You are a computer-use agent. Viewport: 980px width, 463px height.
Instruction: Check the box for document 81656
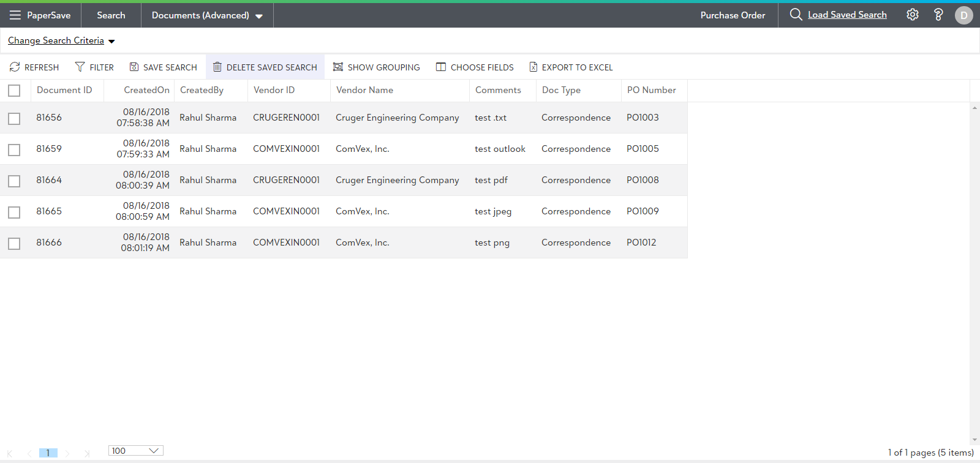(14, 118)
